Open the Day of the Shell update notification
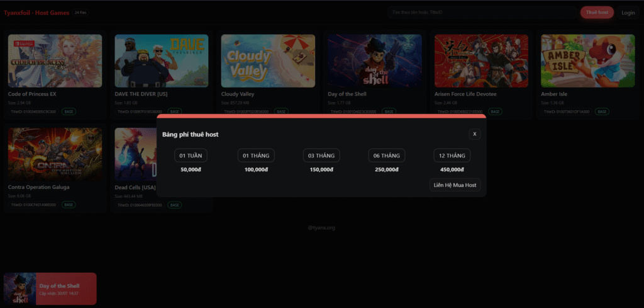644x308 pixels. [50, 289]
